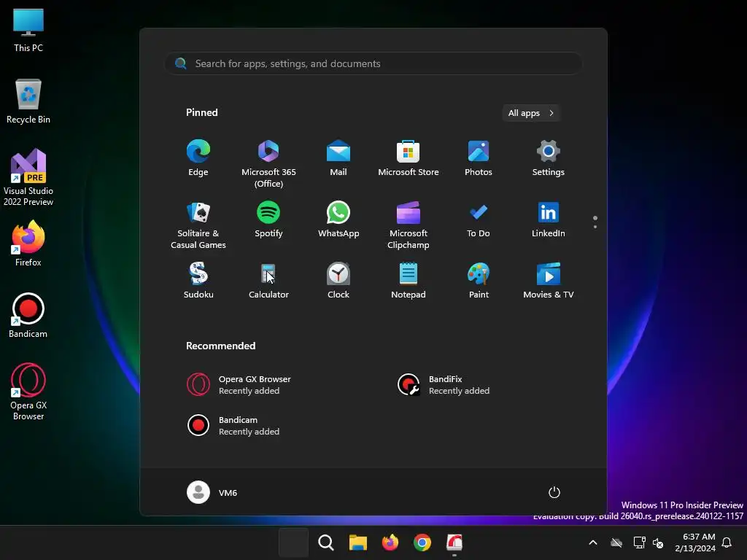Open Edge from the pinned apps

click(x=198, y=158)
